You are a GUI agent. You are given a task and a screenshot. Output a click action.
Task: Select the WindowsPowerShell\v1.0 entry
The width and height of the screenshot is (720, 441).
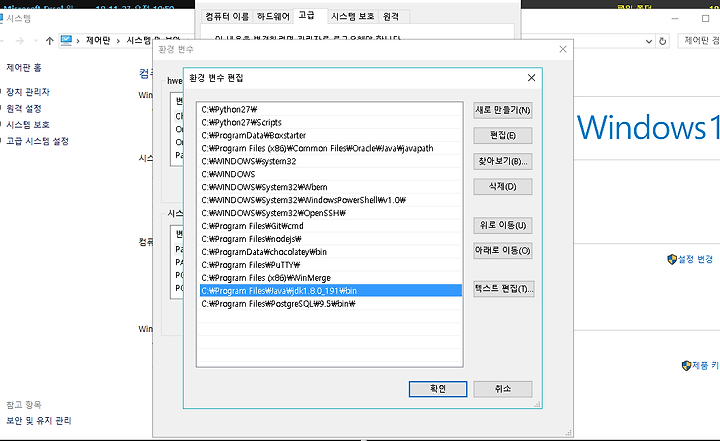[x=331, y=200]
